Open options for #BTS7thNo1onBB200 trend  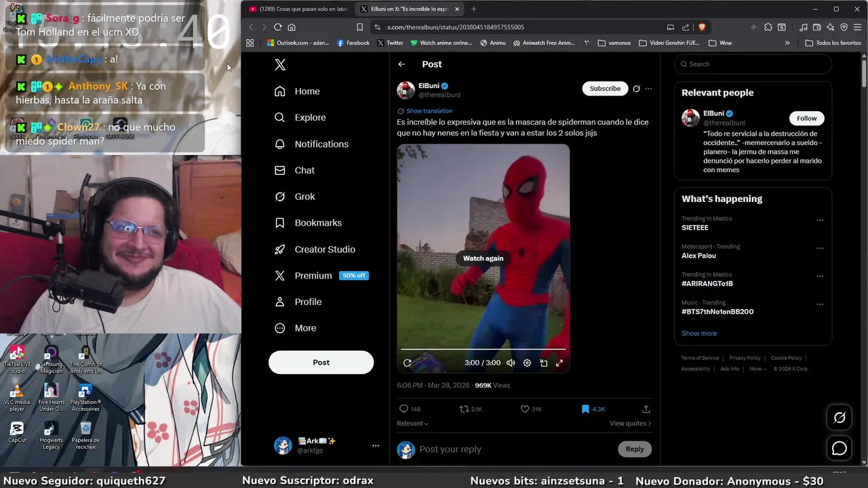pyautogui.click(x=820, y=304)
